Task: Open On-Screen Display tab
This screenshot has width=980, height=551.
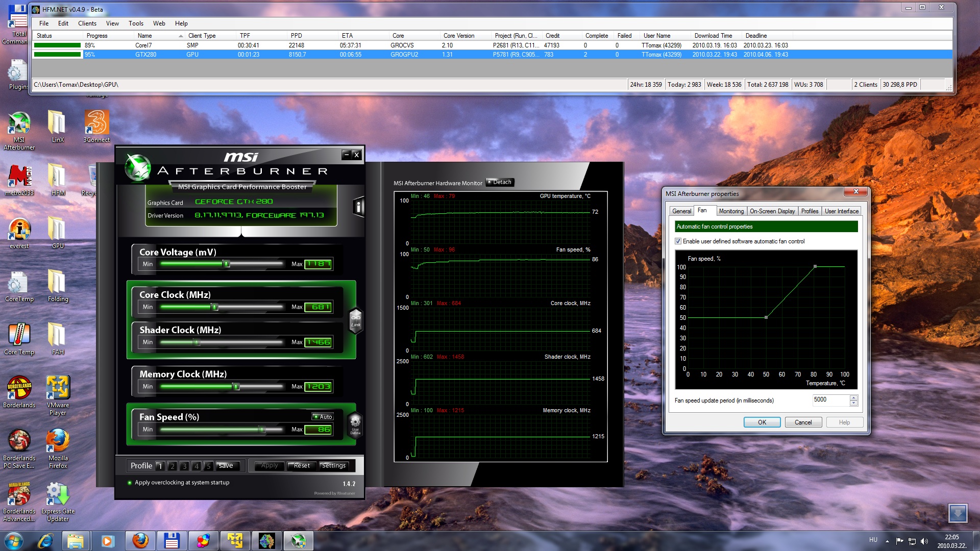Action: click(x=772, y=211)
